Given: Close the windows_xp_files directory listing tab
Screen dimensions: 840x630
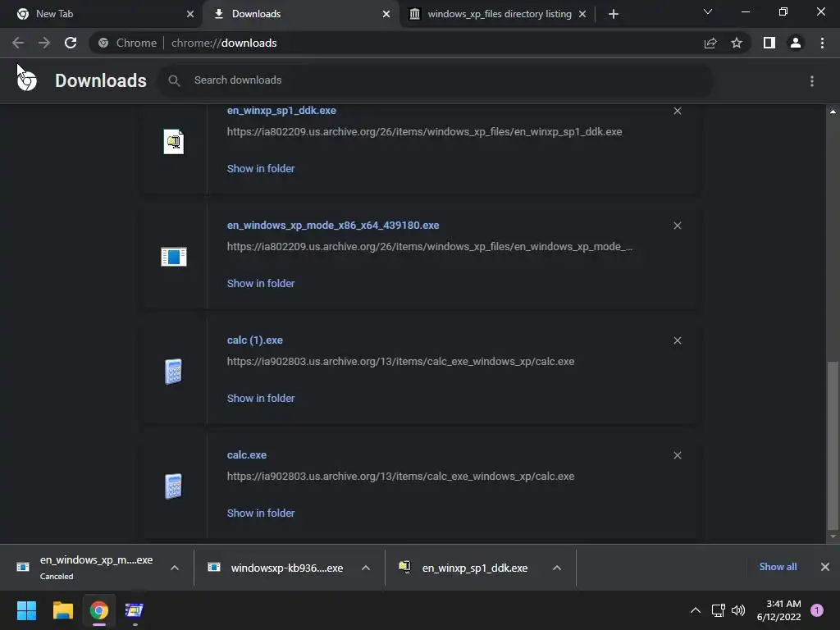Looking at the screenshot, I should click(582, 14).
